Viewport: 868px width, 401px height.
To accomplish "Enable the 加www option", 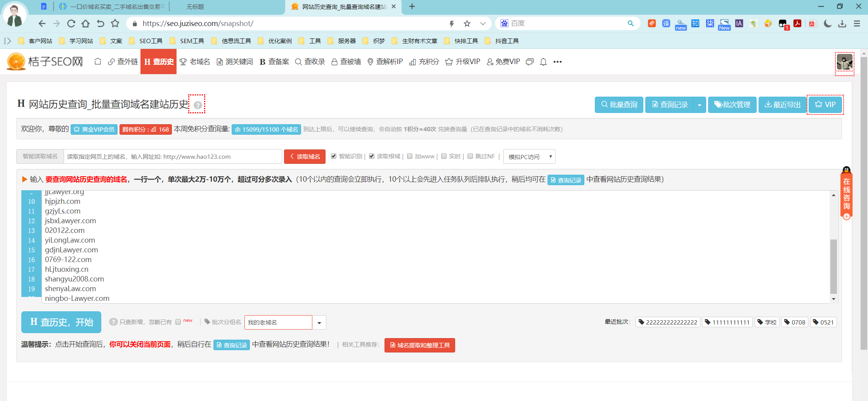I will pos(410,156).
